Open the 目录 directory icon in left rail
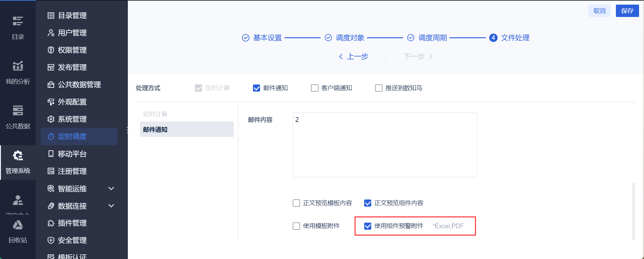 click(x=18, y=22)
